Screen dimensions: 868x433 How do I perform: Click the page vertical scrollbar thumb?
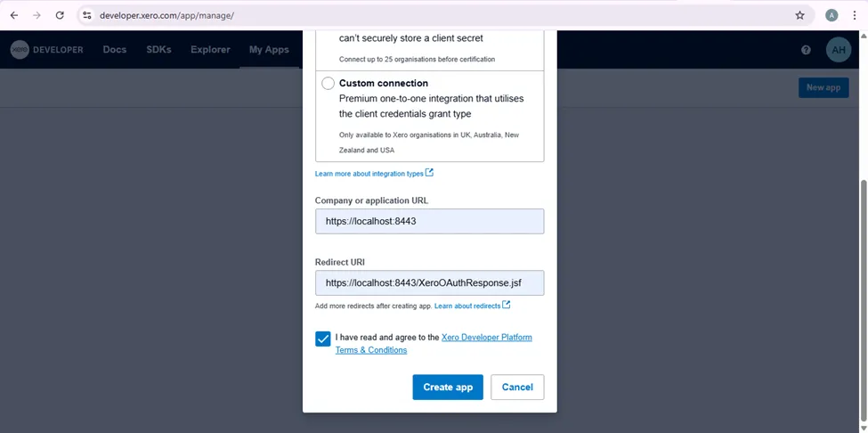tap(863, 299)
